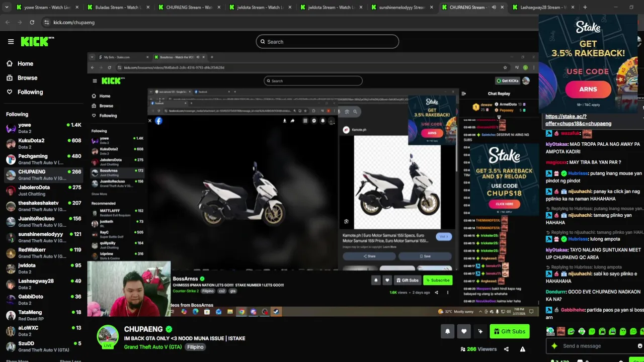Mute audio on the active CHUPAENG tab
This screenshot has height=362, width=644.
[494, 7]
